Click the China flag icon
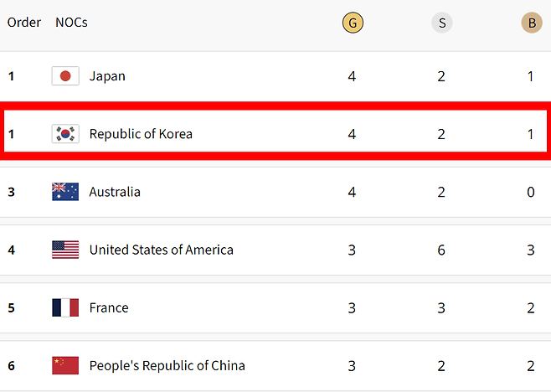This screenshot has width=551, height=392. coord(65,365)
